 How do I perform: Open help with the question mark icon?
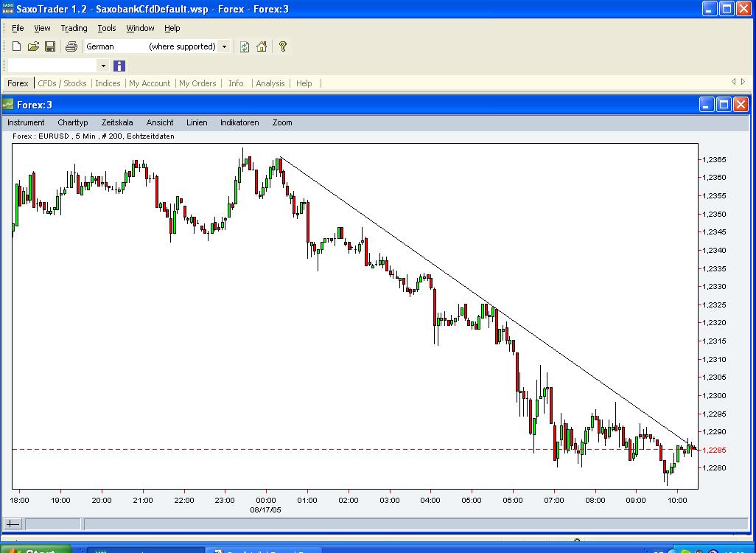coord(283,46)
